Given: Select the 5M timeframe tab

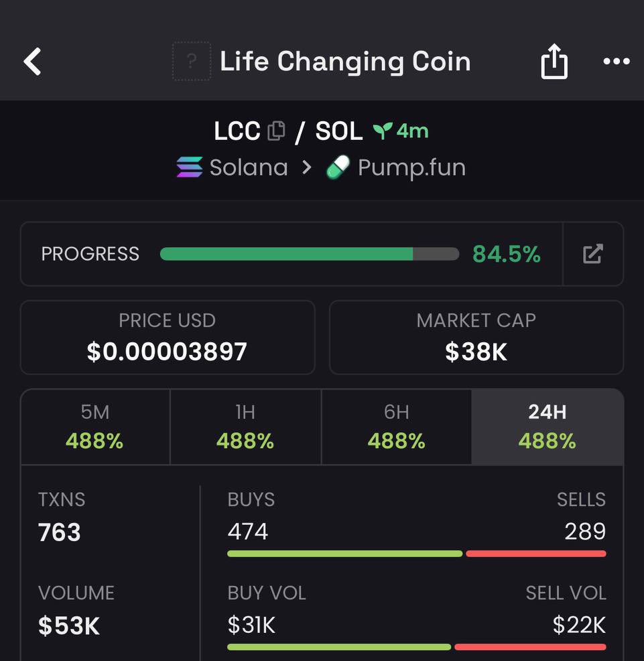Looking at the screenshot, I should [x=95, y=427].
